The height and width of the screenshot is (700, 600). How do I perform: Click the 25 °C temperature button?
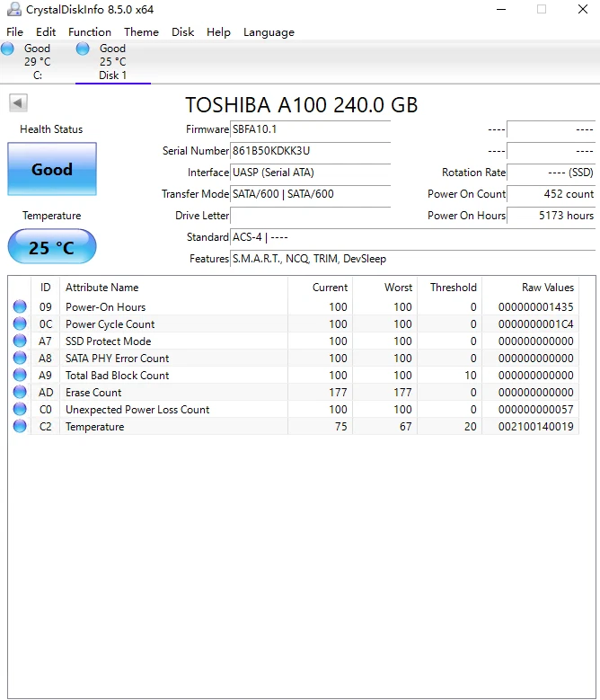coord(52,247)
